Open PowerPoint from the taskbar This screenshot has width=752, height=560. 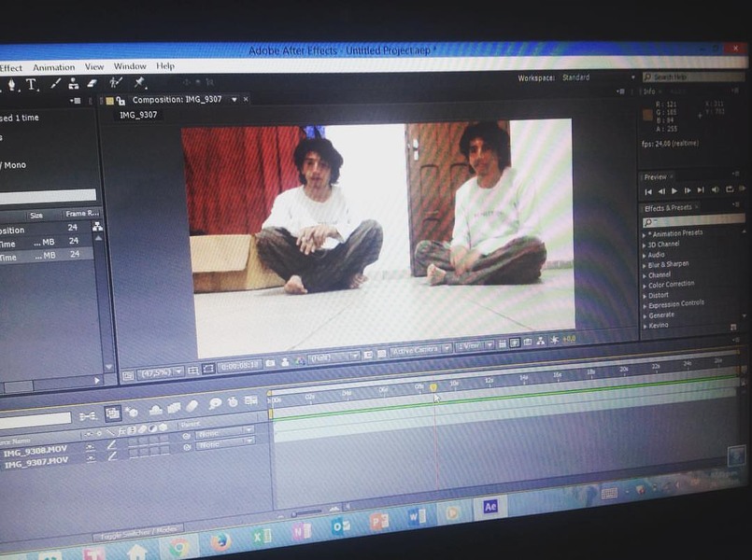pos(379,522)
